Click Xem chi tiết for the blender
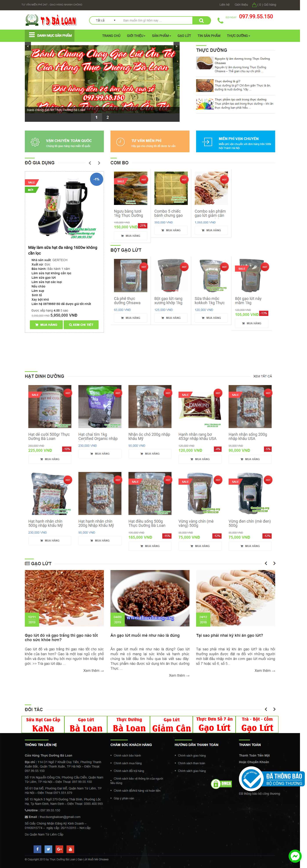The height and width of the screenshot is (868, 307). 81,325
